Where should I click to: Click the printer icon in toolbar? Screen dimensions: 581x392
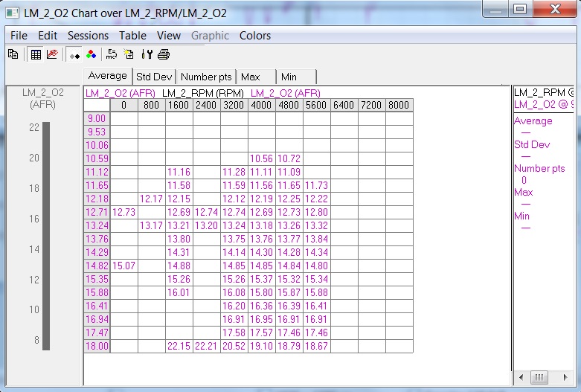point(164,54)
